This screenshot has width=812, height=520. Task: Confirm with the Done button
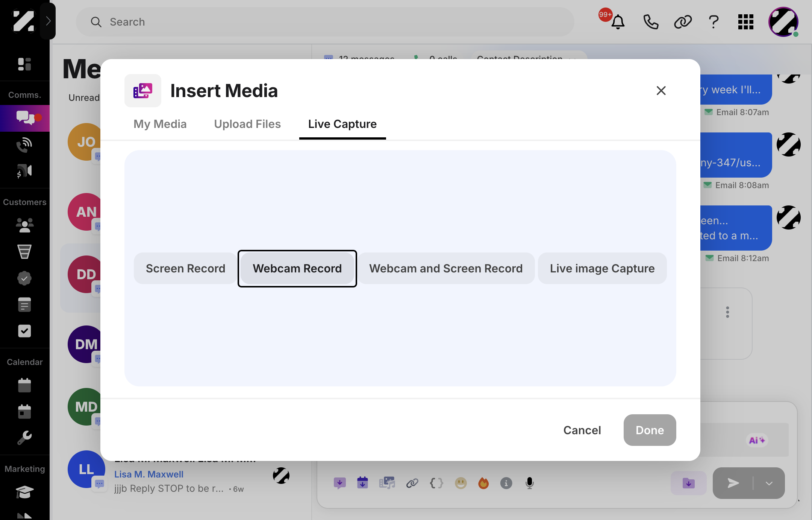click(x=650, y=430)
